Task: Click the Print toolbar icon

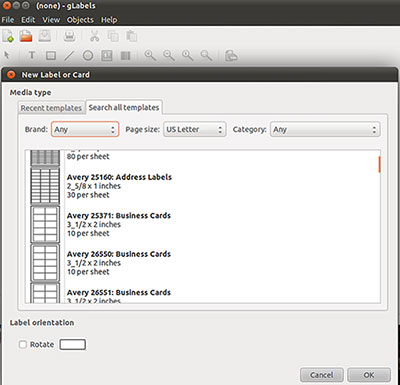Action: point(69,36)
